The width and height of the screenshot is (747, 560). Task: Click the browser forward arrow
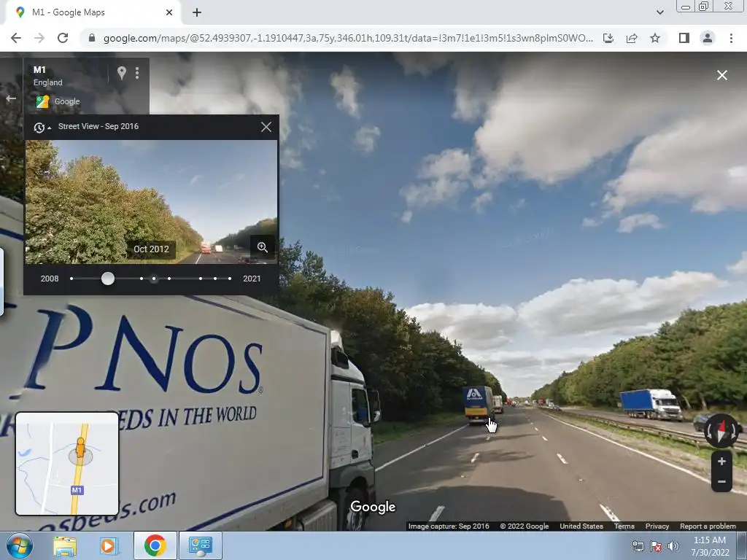[x=39, y=38]
